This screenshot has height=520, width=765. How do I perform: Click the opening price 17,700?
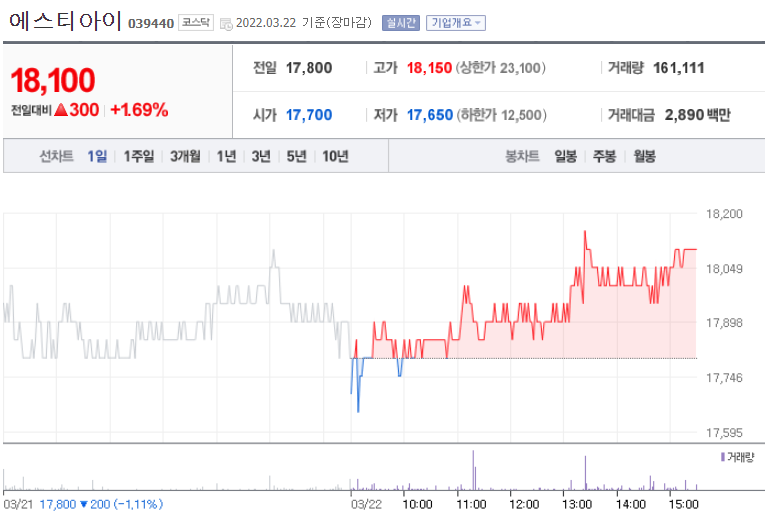click(x=309, y=115)
